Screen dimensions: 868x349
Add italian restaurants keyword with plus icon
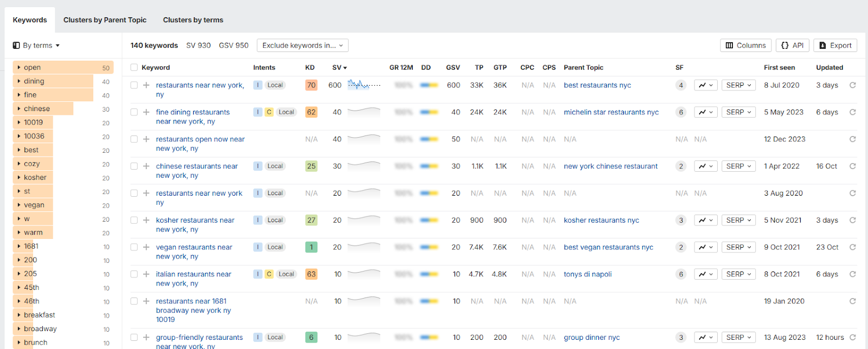click(x=146, y=274)
